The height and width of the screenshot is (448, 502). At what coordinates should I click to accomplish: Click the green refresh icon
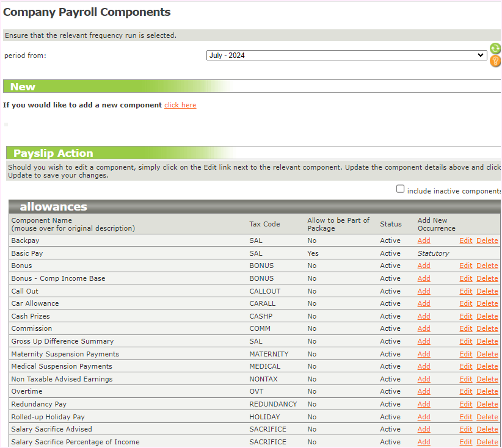coord(495,49)
